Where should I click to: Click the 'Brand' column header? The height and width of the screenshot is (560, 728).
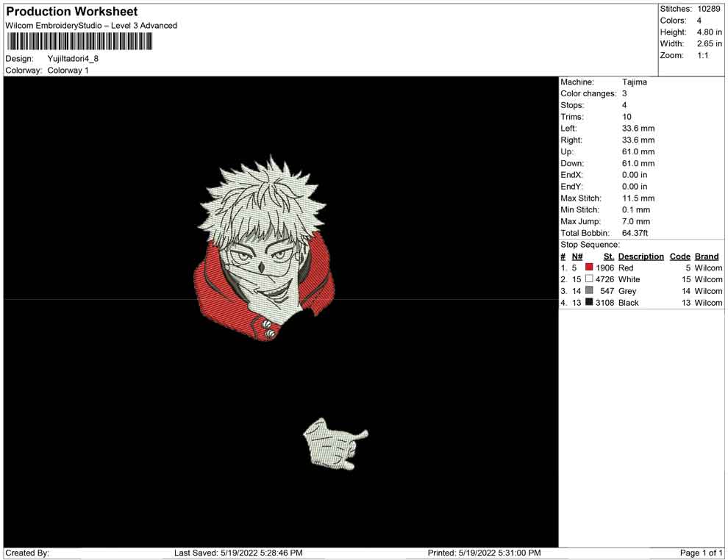pos(707,256)
